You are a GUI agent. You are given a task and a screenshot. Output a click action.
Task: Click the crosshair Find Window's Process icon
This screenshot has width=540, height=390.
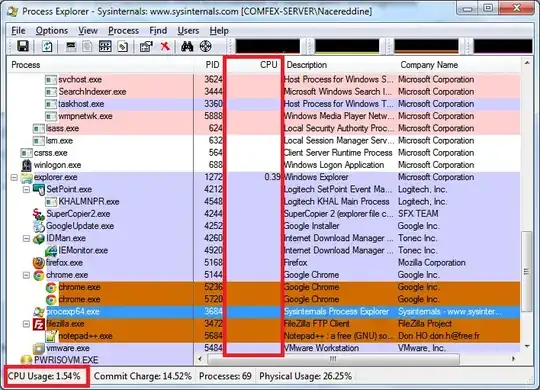(x=206, y=46)
